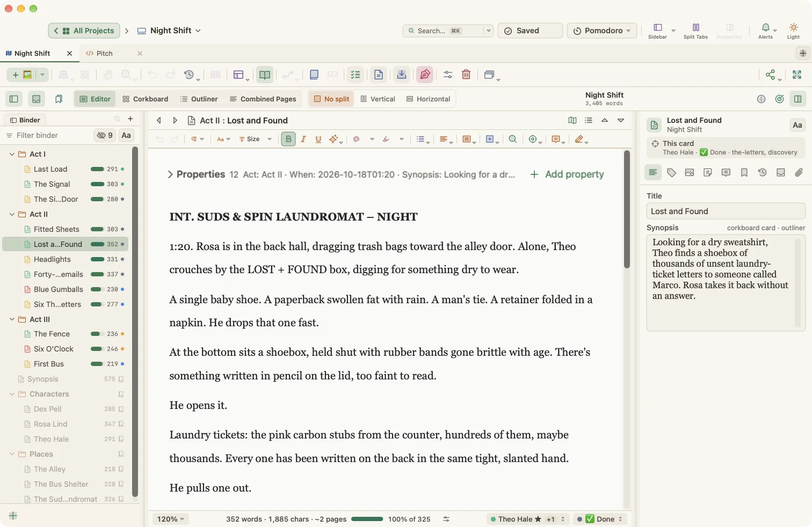Toggle the inspector panel icon at right
Image resolution: width=812 pixels, height=527 pixels.
tap(798, 99)
